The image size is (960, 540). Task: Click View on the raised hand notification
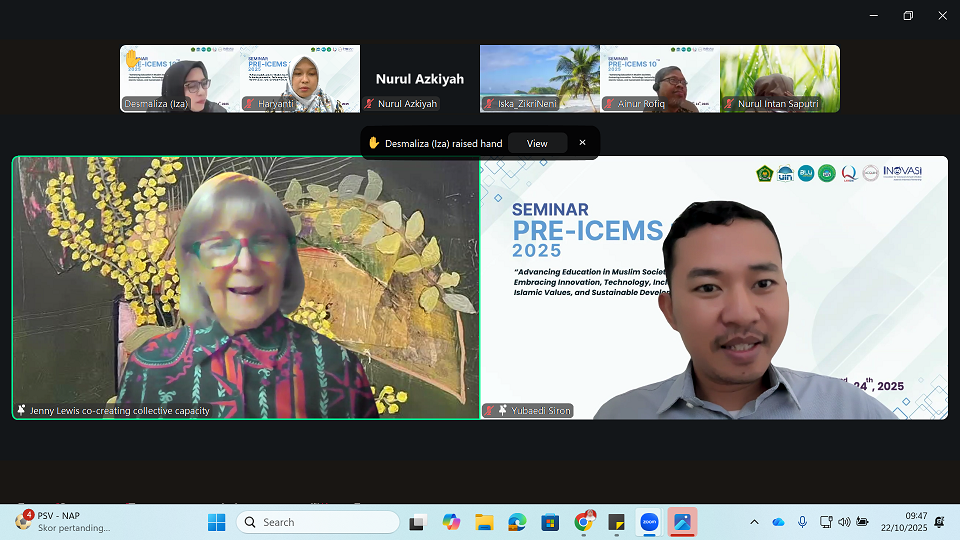coord(537,143)
